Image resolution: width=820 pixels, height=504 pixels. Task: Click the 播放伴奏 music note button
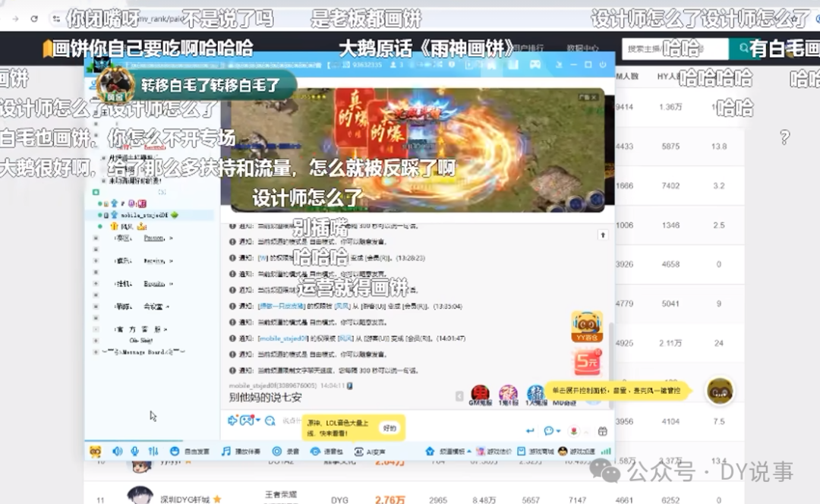(x=241, y=451)
